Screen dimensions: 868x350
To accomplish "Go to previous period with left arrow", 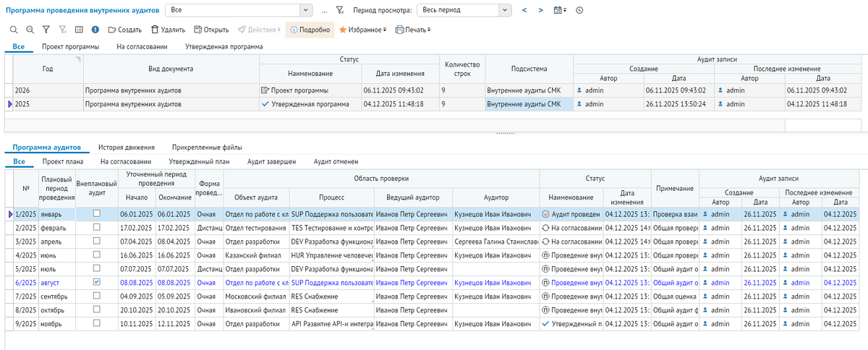I will click(x=524, y=10).
